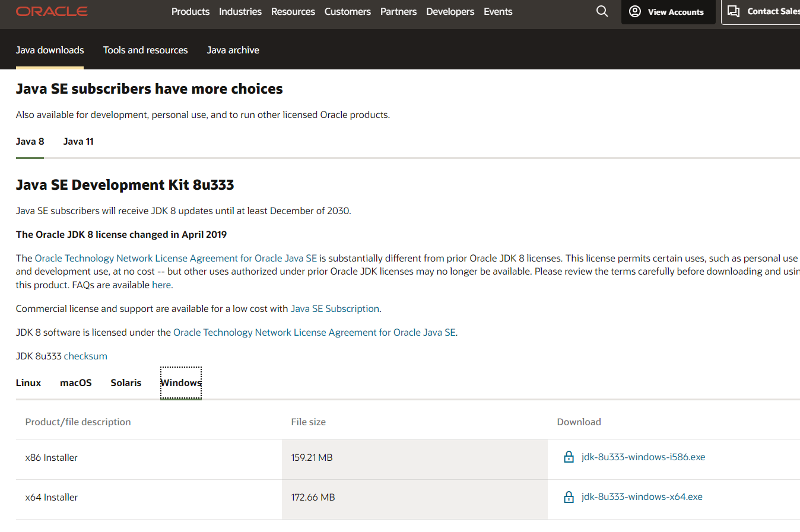Image resolution: width=800 pixels, height=532 pixels.
Task: Click the Contact Sales button
Action: click(x=761, y=12)
